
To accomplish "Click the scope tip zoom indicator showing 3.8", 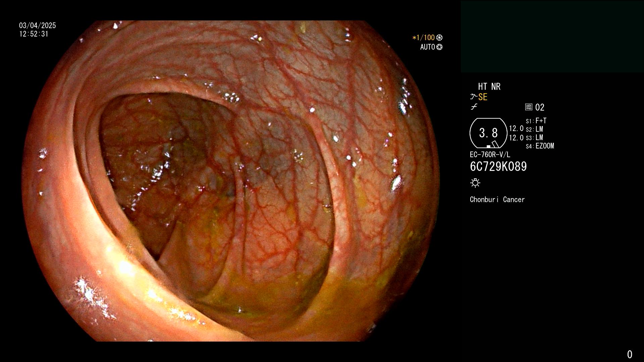I will click(488, 133).
